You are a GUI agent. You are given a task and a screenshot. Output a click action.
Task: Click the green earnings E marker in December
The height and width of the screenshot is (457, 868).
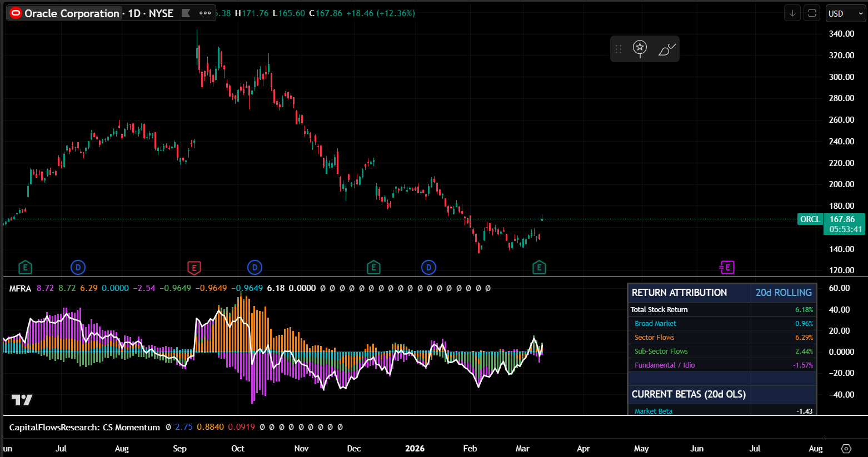click(x=373, y=268)
